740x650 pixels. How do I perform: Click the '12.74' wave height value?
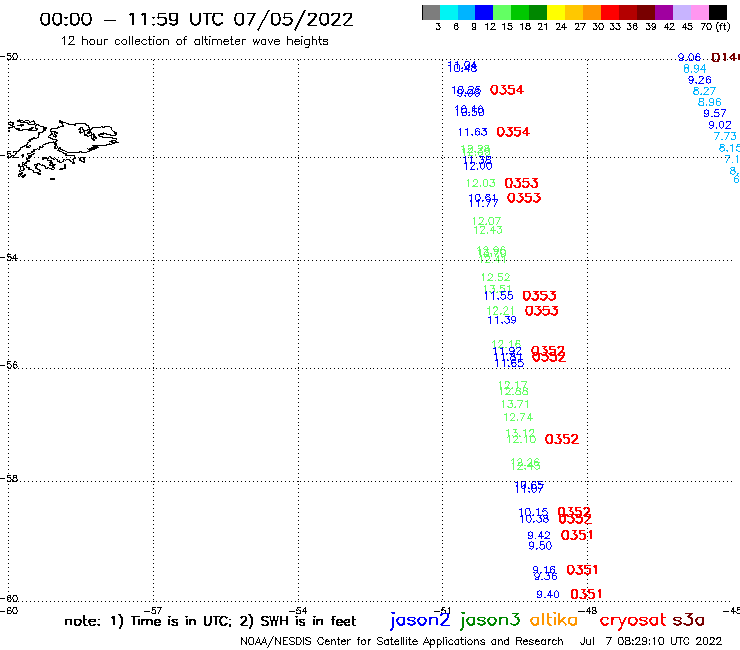518,417
